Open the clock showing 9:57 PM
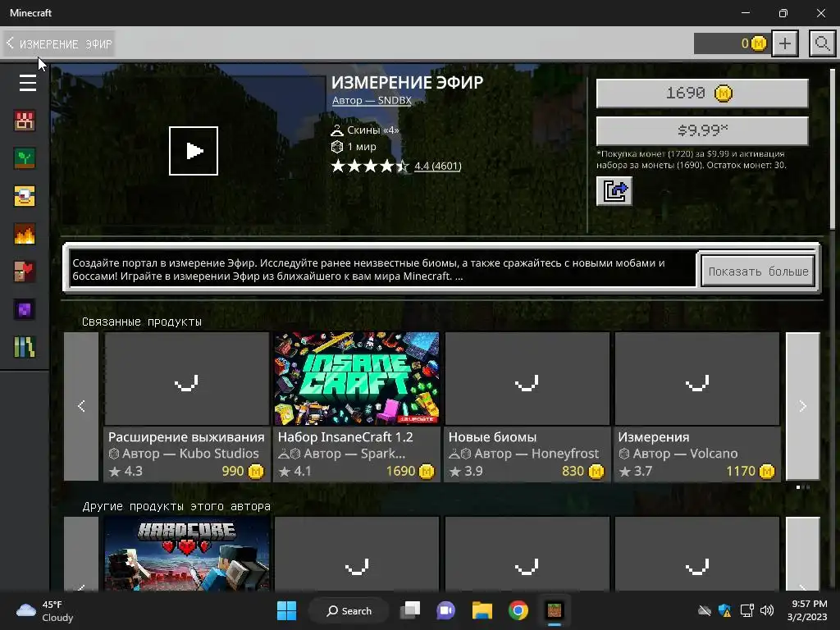The height and width of the screenshot is (630, 840). click(807, 610)
